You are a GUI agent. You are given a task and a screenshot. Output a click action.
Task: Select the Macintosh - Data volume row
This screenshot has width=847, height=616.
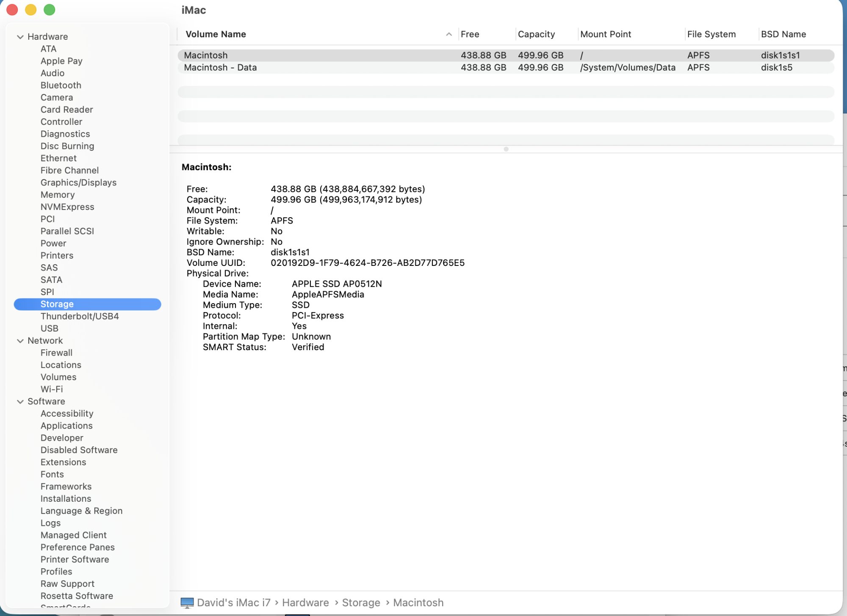click(x=220, y=68)
